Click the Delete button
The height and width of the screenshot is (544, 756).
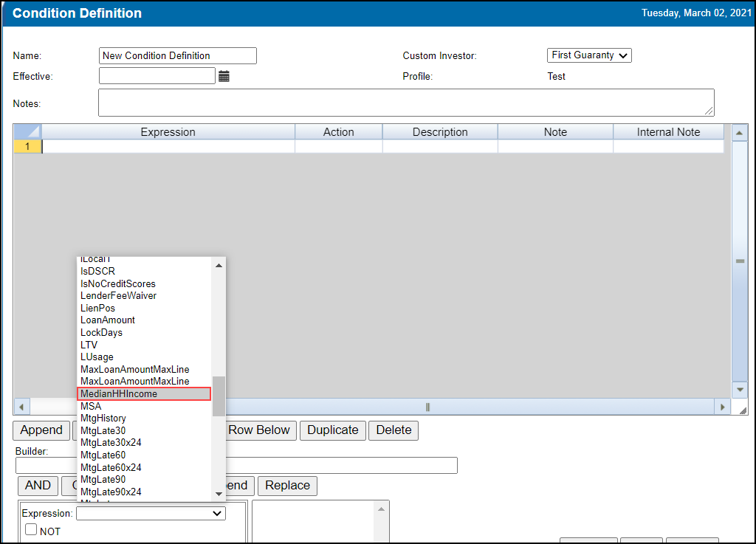coord(394,430)
